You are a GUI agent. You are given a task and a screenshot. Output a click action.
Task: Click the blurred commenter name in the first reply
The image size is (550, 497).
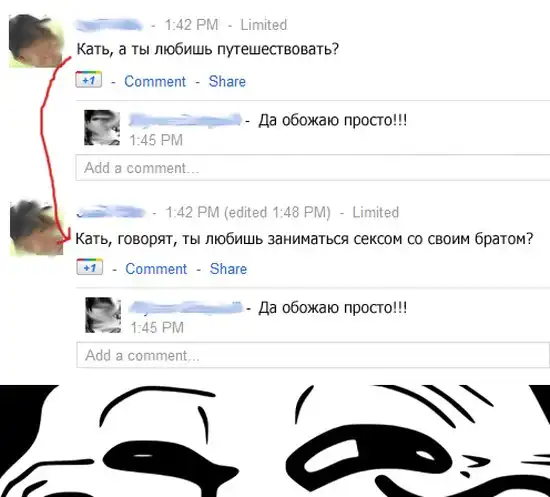(185, 120)
